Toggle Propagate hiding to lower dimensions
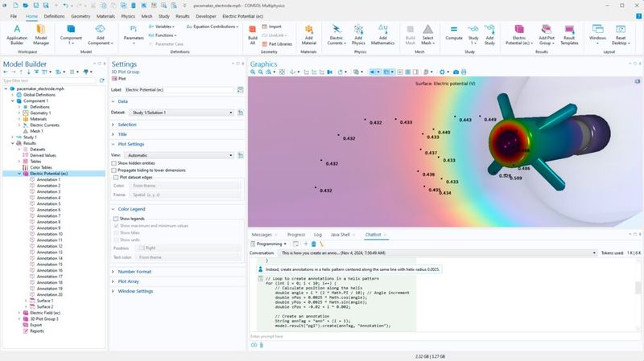Image resolution: width=644 pixels, height=361 pixels. pos(114,170)
